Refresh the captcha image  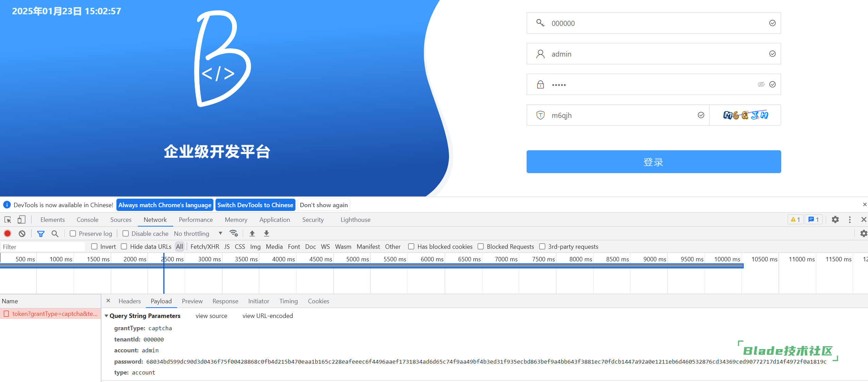(x=745, y=115)
